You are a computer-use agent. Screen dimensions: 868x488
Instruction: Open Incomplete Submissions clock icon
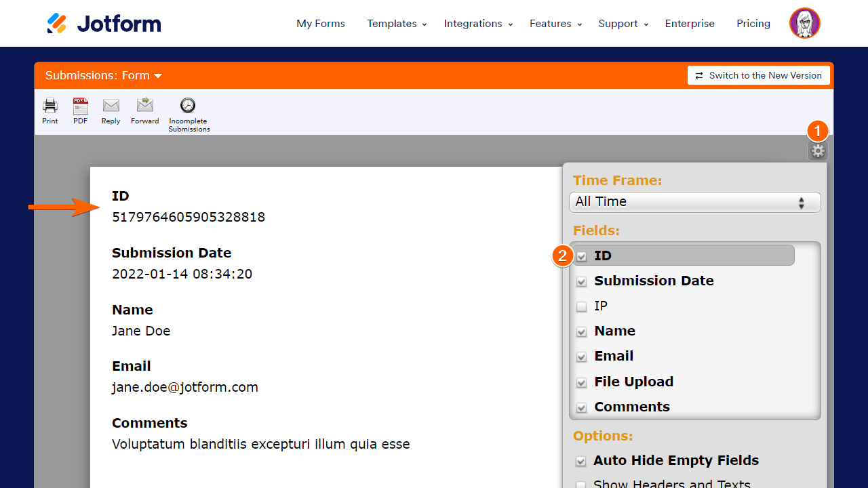coord(188,105)
